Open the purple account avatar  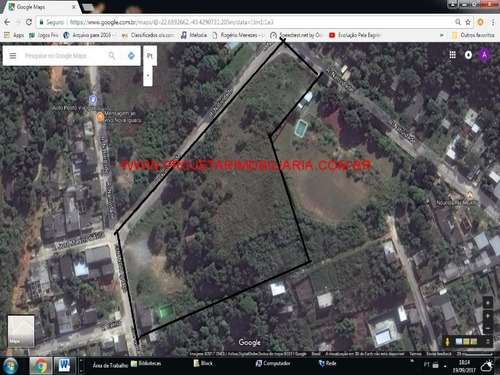point(484,55)
